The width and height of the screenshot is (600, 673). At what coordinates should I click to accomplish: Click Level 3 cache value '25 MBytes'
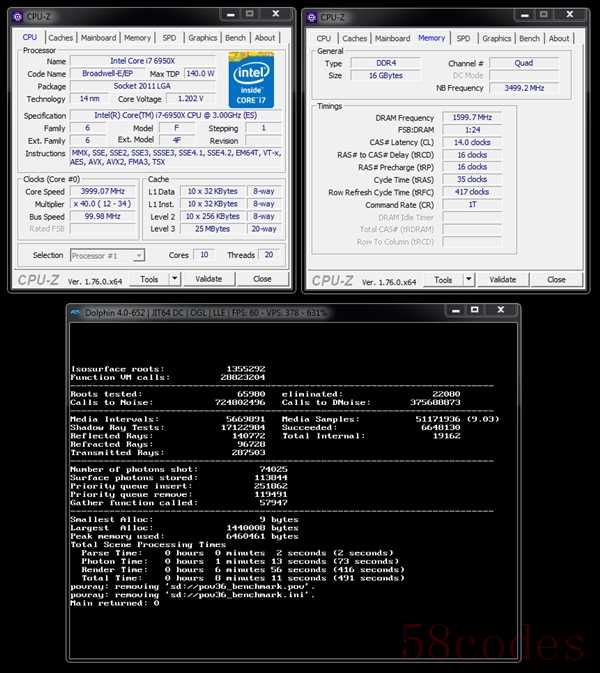click(x=212, y=229)
